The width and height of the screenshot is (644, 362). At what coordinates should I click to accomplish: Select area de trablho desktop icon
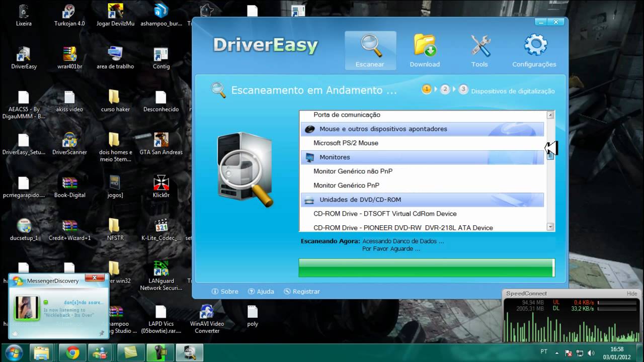click(x=116, y=58)
